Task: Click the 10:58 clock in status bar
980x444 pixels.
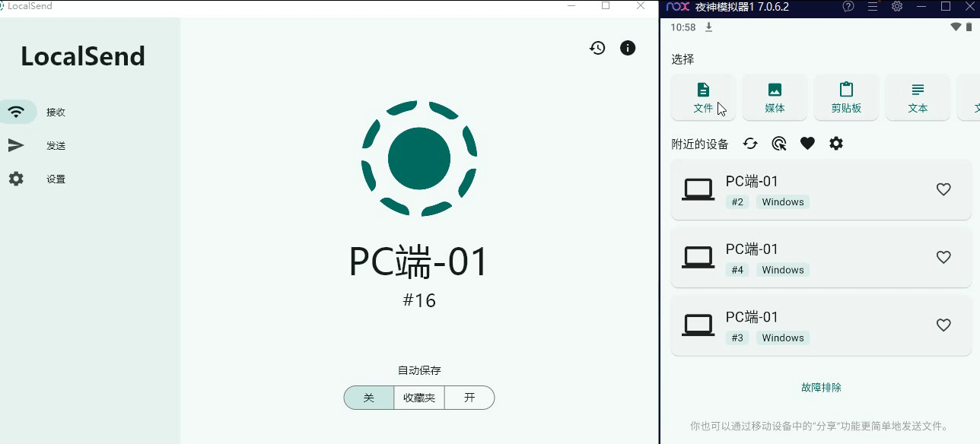Action: coord(683,27)
